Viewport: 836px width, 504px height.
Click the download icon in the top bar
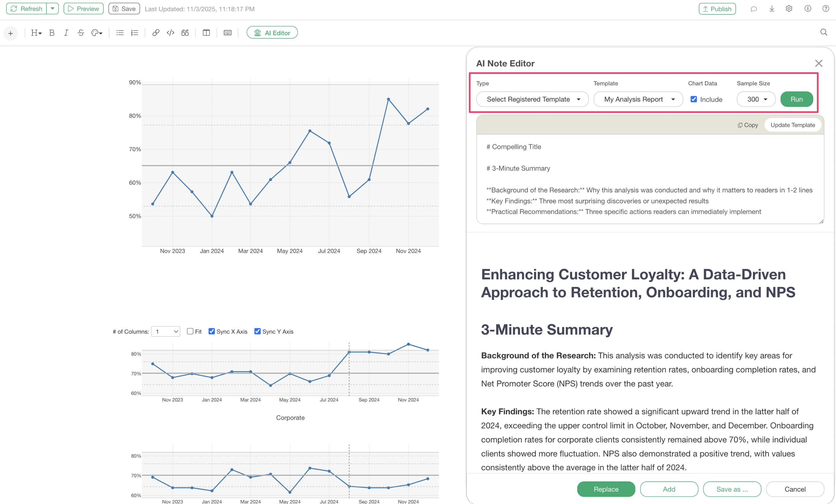pyautogui.click(x=772, y=9)
